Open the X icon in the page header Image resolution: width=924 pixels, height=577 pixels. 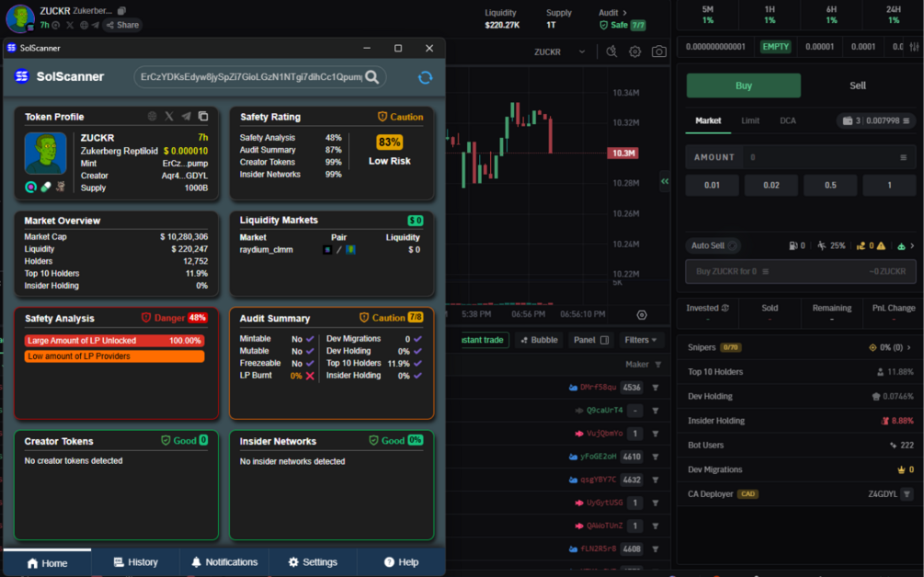tap(70, 25)
